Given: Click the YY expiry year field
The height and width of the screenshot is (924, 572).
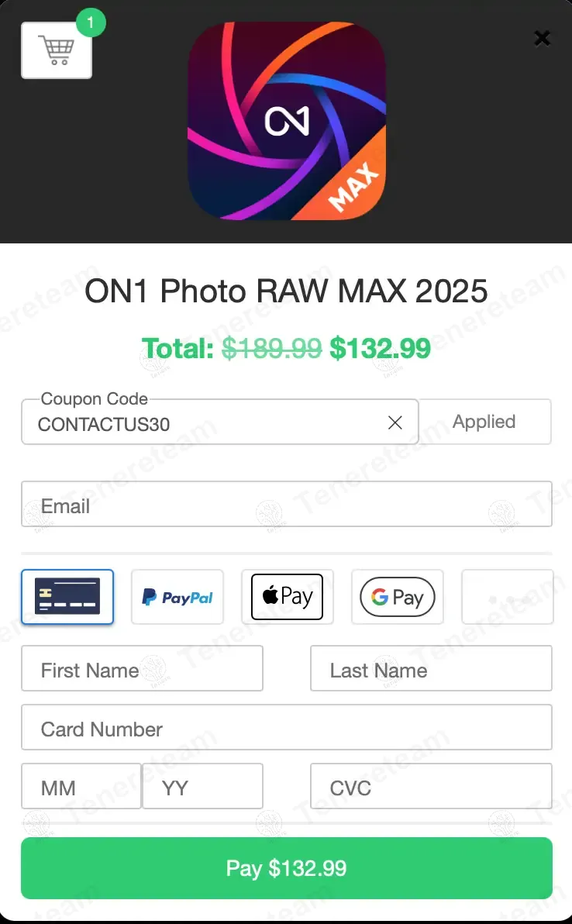Looking at the screenshot, I should pyautogui.click(x=202, y=787).
